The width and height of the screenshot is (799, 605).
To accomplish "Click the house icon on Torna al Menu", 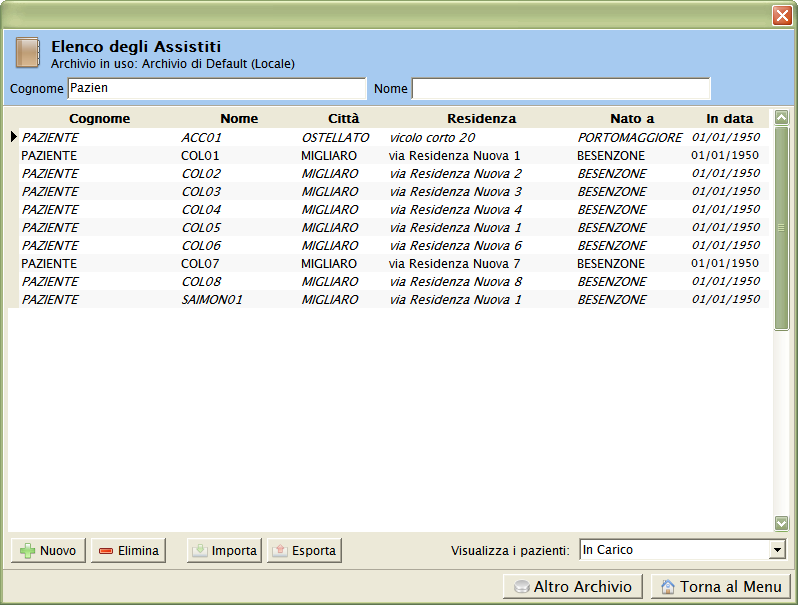I will (x=668, y=587).
